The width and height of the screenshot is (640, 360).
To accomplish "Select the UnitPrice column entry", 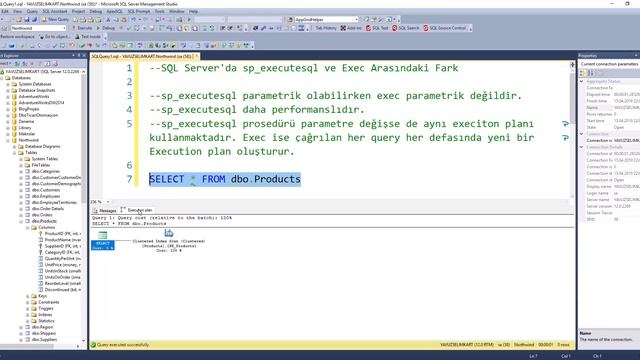I will point(62,264).
